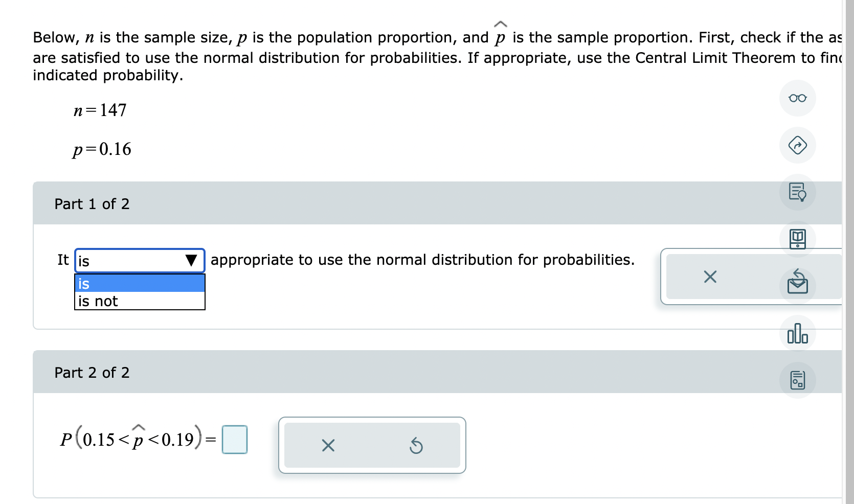Open the Explanation lightbulb-document icon
Viewport: 854px width, 504px height.
797,193
